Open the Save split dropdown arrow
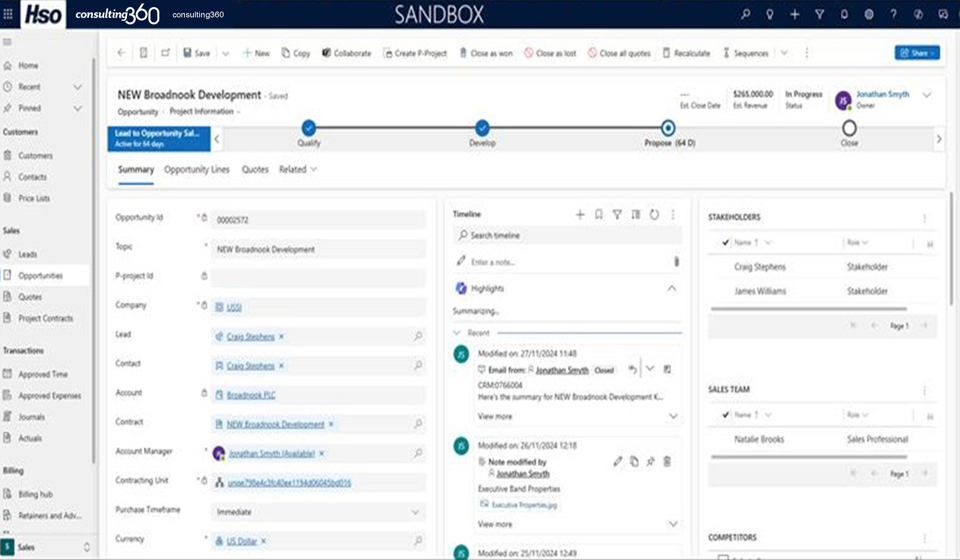 click(225, 53)
